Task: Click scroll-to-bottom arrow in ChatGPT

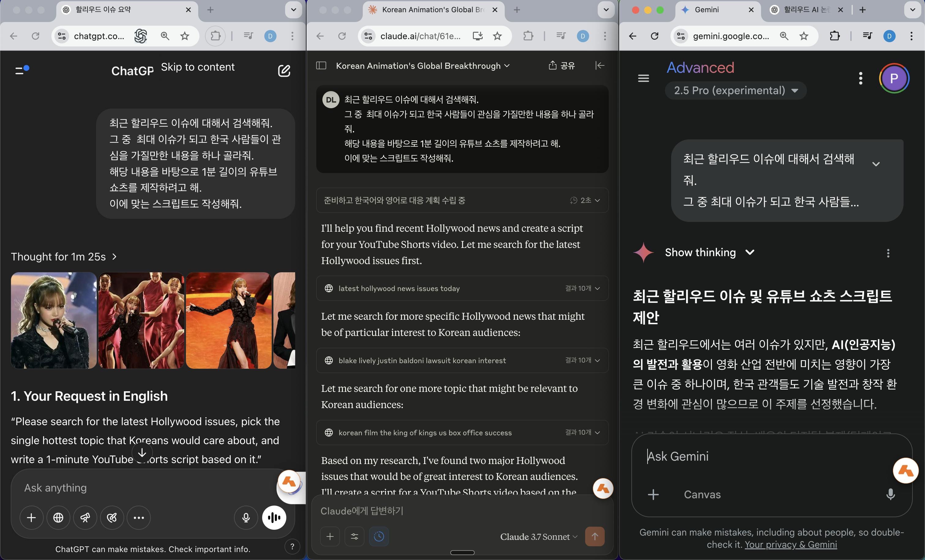Action: (142, 453)
